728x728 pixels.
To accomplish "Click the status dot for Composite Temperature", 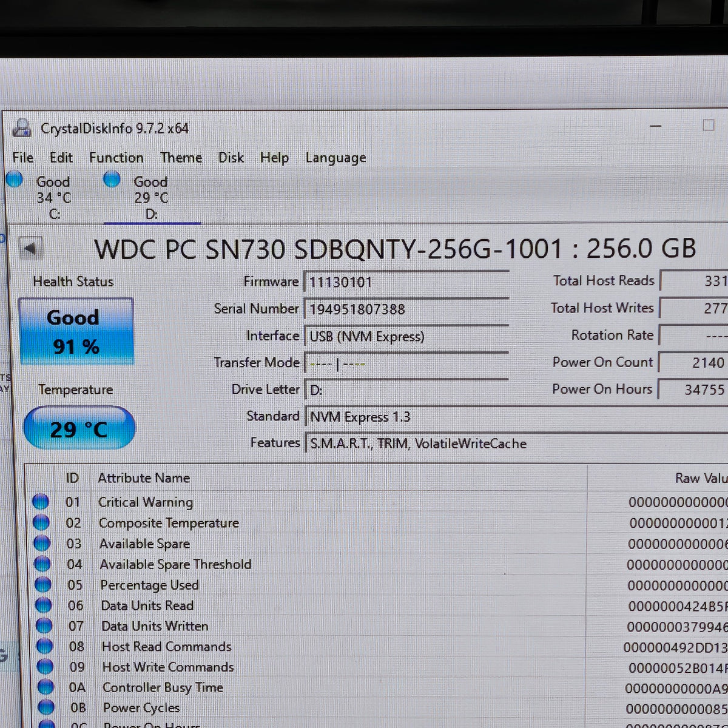I will 41,522.
